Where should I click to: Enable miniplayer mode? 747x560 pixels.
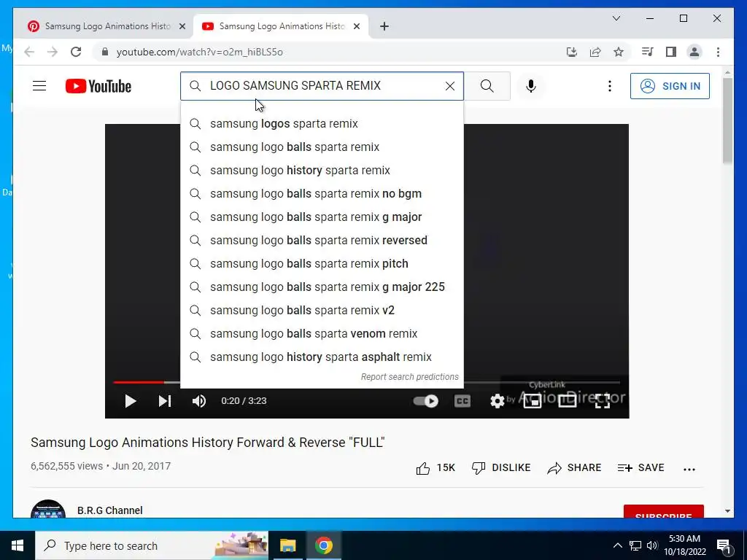(532, 401)
